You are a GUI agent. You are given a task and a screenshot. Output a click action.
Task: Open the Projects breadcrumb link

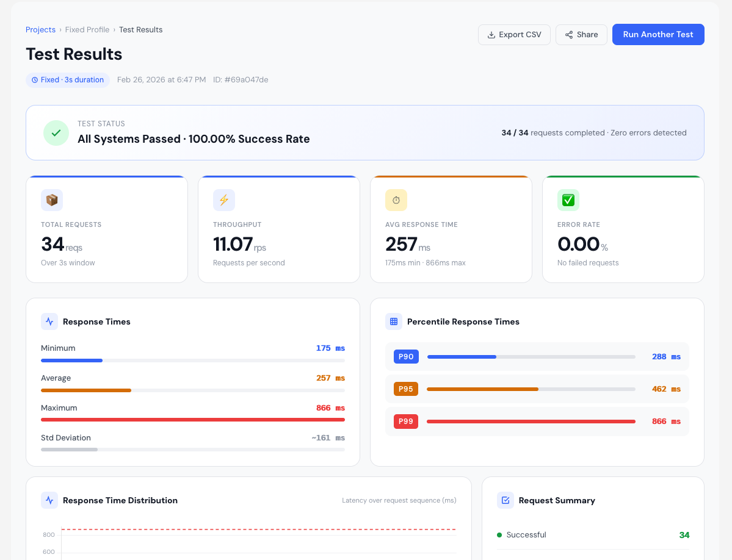40,30
